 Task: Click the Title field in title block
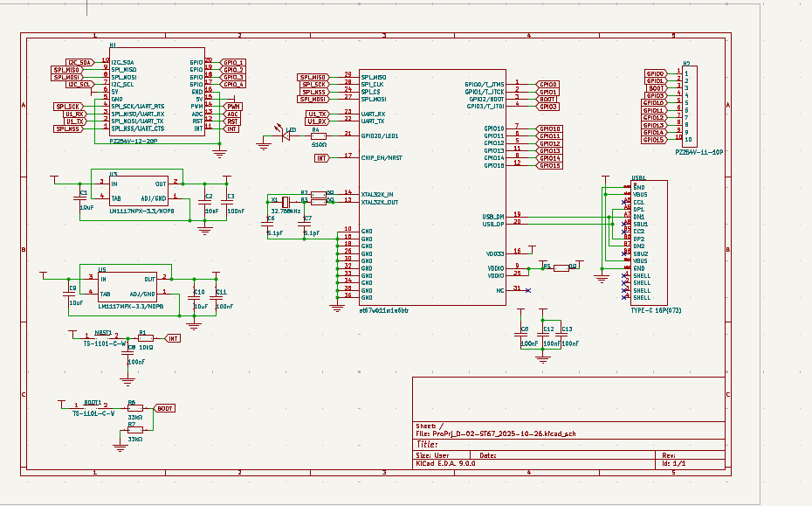tap(568, 444)
